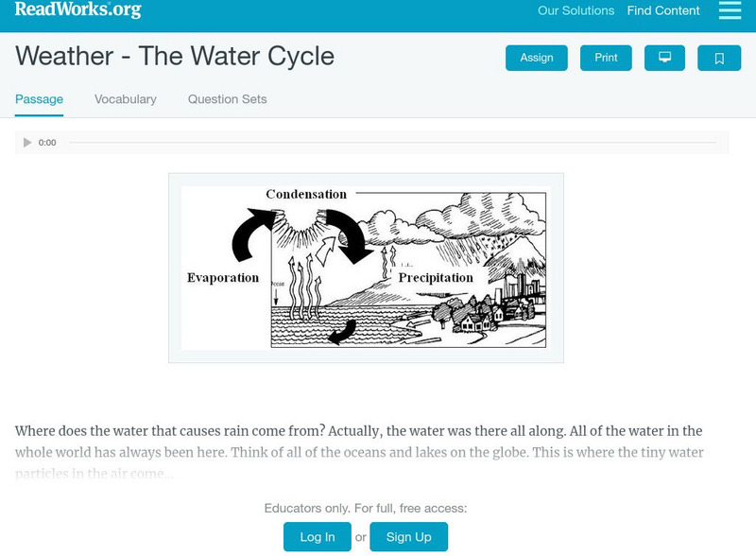Go to Find Content
Screen dimensions: 756x556
tap(663, 11)
